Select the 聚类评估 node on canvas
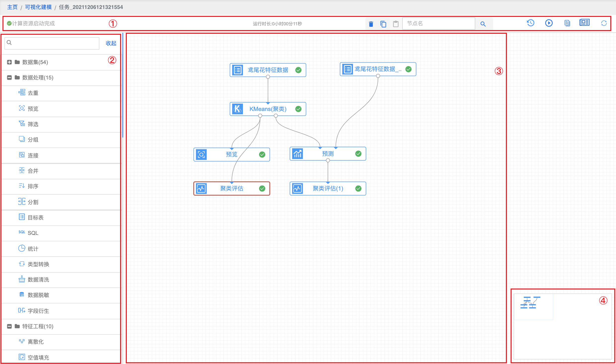The width and height of the screenshot is (616, 364). click(232, 188)
